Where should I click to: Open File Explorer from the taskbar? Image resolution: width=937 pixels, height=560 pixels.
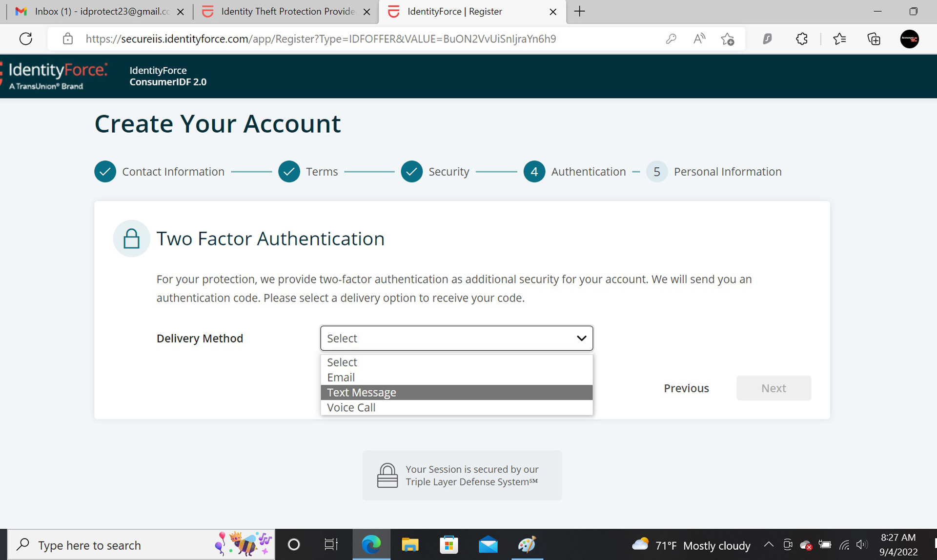pos(410,544)
